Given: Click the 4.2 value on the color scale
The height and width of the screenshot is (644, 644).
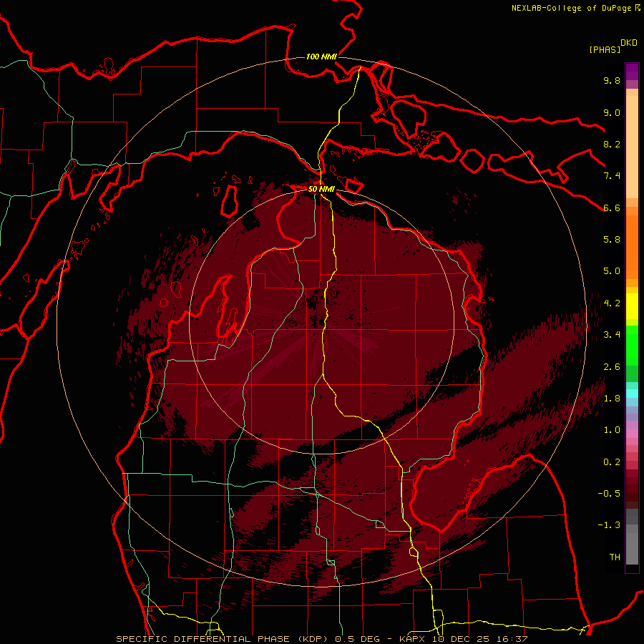Looking at the screenshot, I should pyautogui.click(x=612, y=303).
